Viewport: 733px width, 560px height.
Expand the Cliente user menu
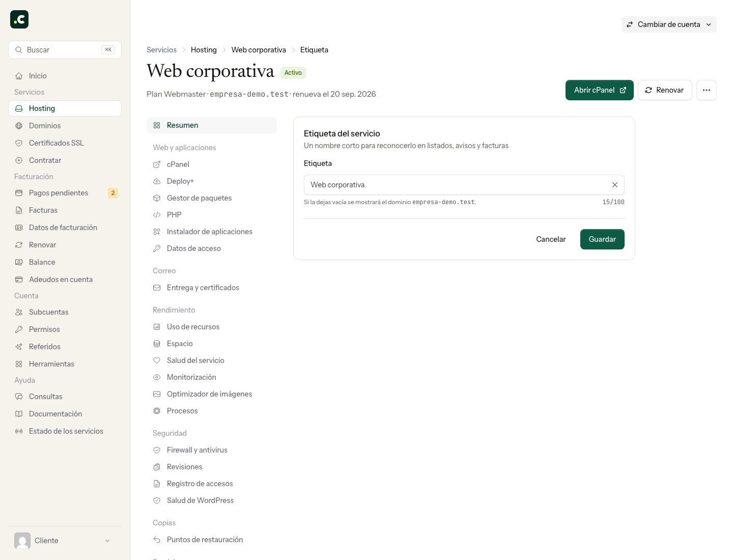pyautogui.click(x=65, y=541)
